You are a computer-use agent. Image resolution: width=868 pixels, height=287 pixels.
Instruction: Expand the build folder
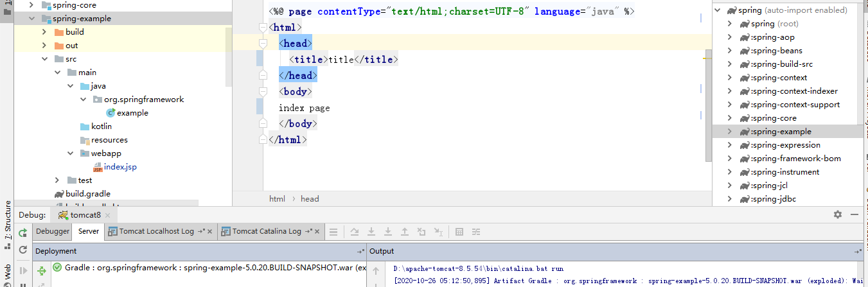point(44,32)
